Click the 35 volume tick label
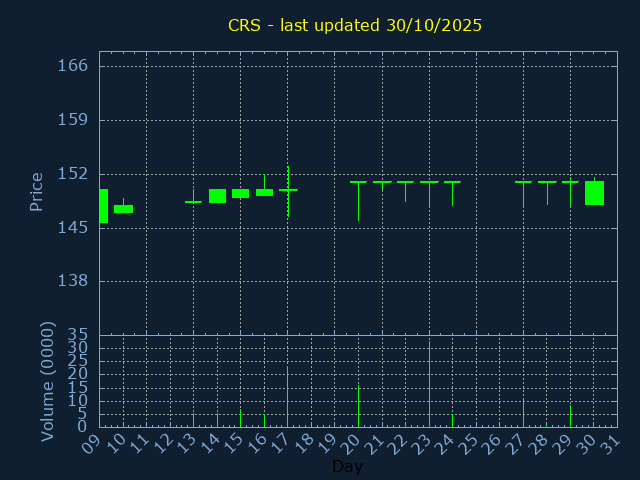Screen dimensions: 640x480 coord(78,335)
